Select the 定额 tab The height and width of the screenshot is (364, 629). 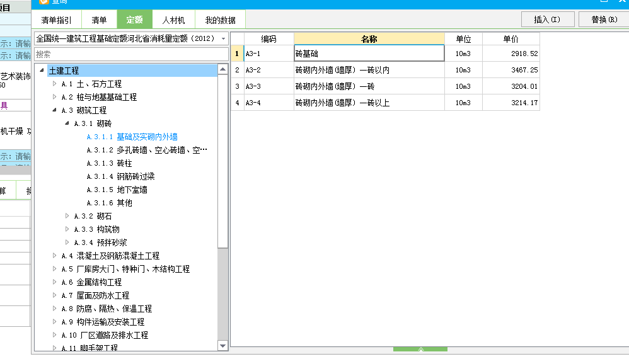(134, 20)
